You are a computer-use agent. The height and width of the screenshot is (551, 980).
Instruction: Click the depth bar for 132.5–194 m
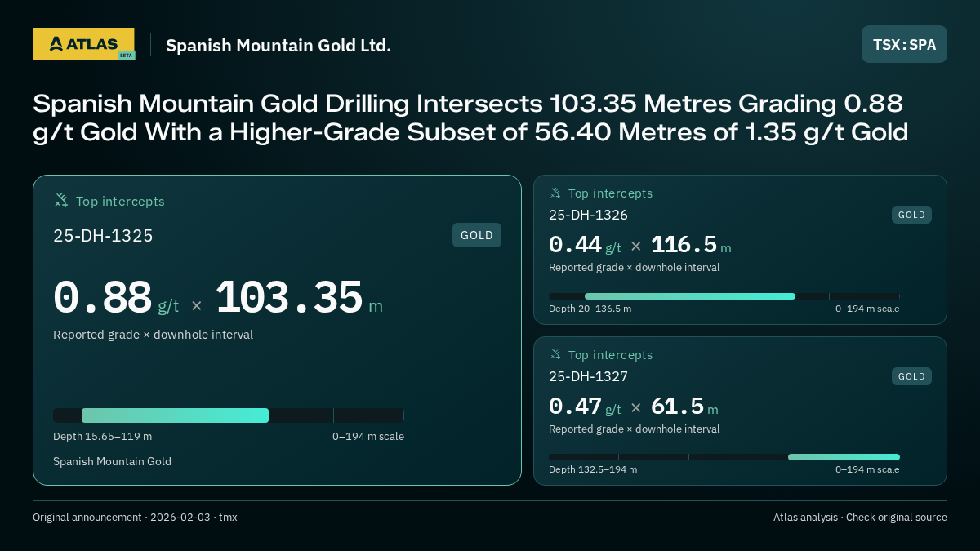(x=724, y=457)
